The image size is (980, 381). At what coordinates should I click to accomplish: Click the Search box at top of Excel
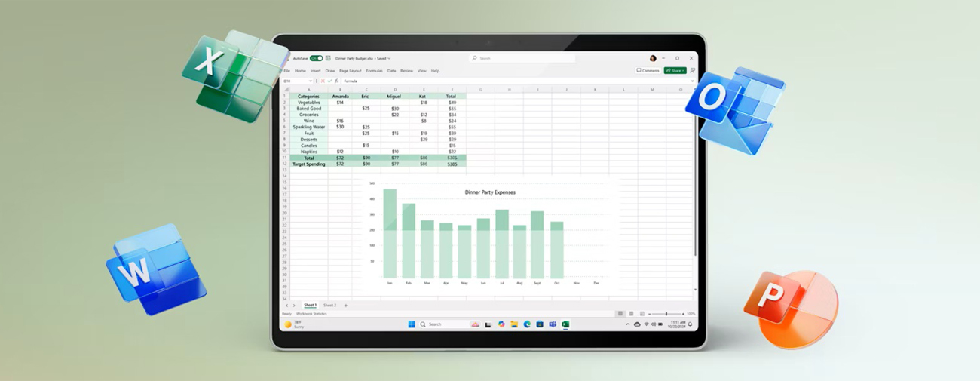click(x=520, y=58)
